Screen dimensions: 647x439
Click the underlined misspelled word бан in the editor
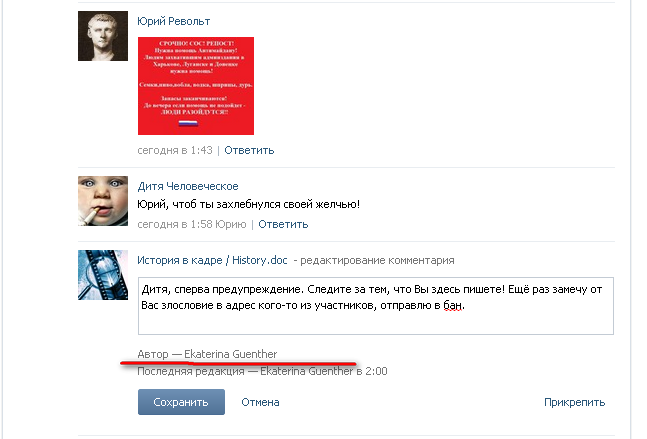click(453, 306)
